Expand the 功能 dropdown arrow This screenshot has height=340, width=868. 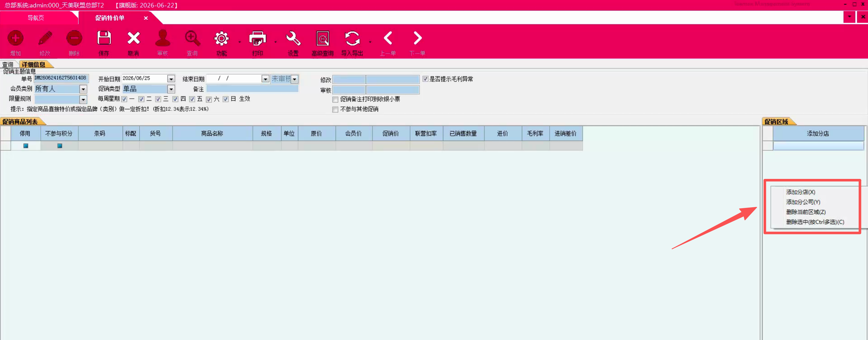pyautogui.click(x=240, y=42)
